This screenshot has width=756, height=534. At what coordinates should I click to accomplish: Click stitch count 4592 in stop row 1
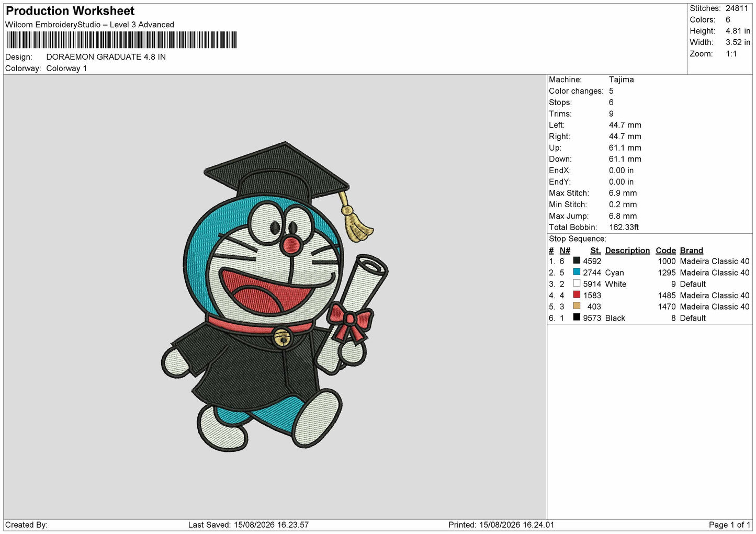tap(592, 261)
